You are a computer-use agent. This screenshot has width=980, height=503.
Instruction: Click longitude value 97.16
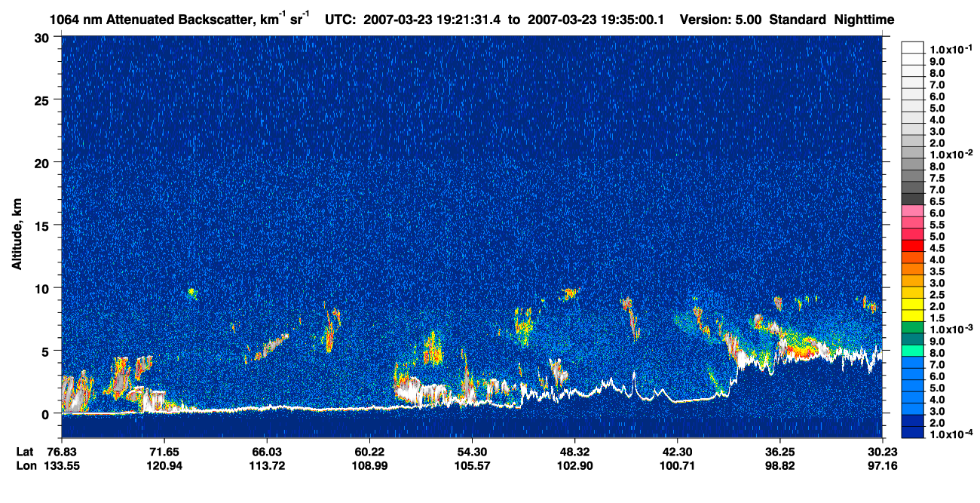pos(883,465)
